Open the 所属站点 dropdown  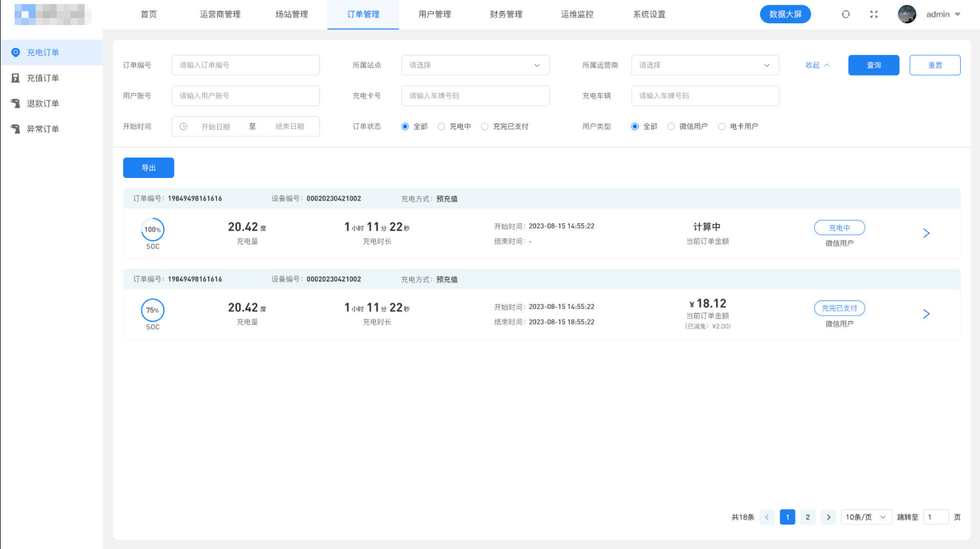point(475,65)
